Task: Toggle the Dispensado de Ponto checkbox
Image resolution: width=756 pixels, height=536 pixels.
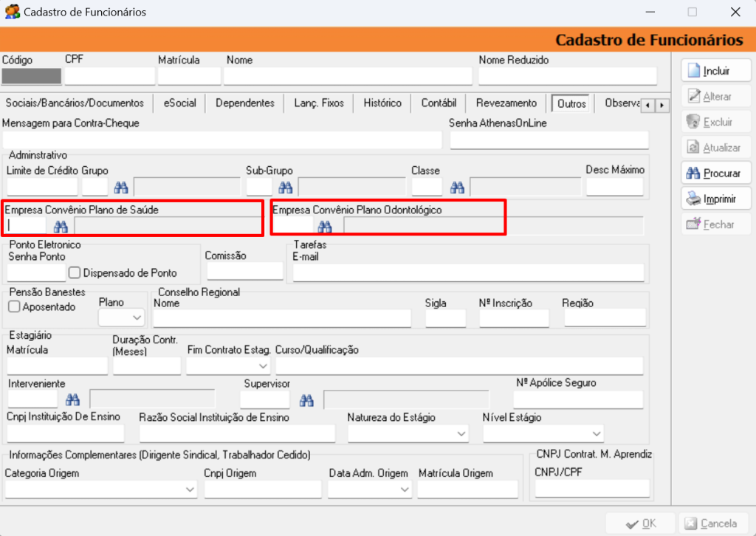Action: (x=75, y=273)
